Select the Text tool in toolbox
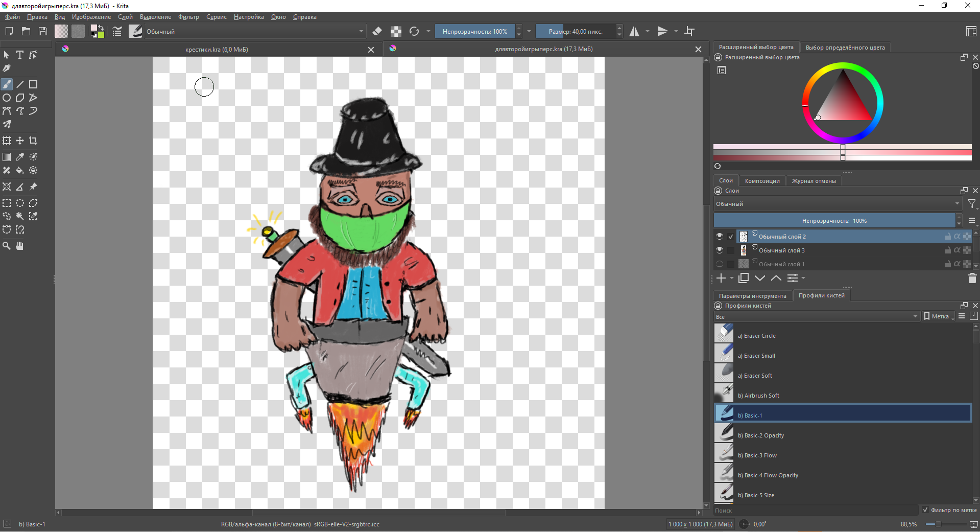The width and height of the screenshot is (980, 532). (20, 55)
